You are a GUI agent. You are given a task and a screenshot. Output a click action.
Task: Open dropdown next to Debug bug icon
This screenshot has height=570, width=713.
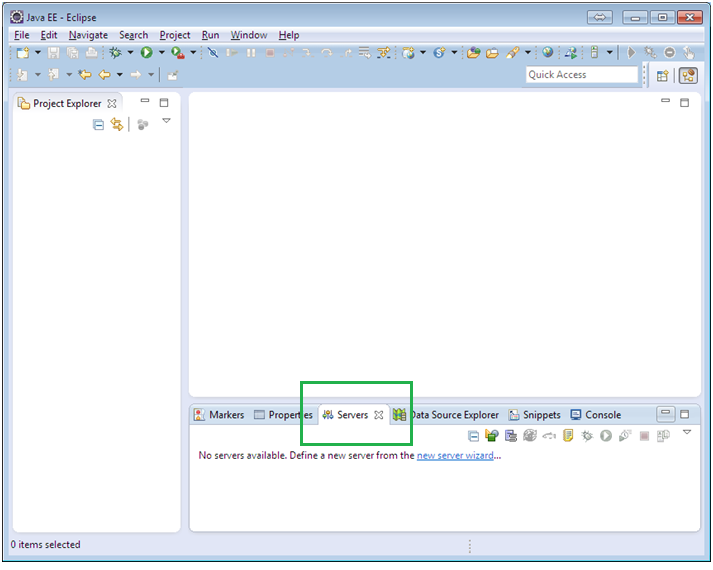point(131,53)
